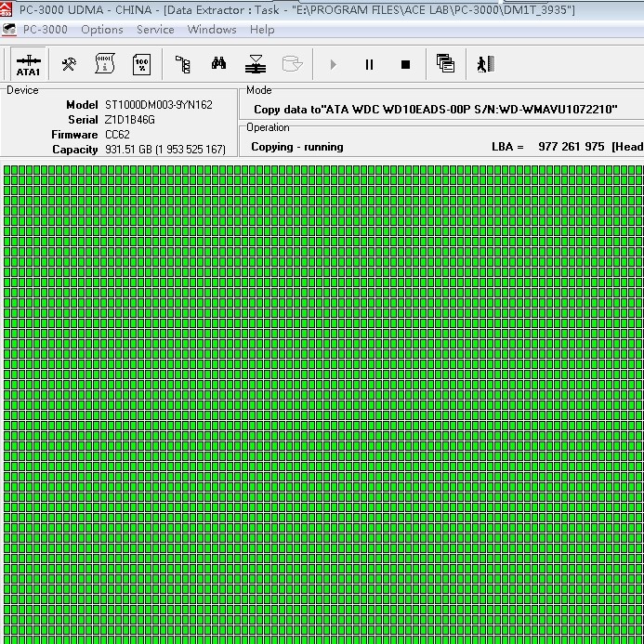Click the tree structure toolbar icon

click(x=183, y=64)
